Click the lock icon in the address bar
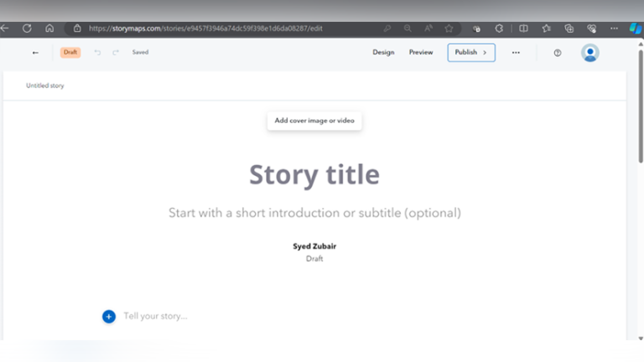644x362 pixels. pyautogui.click(x=77, y=28)
